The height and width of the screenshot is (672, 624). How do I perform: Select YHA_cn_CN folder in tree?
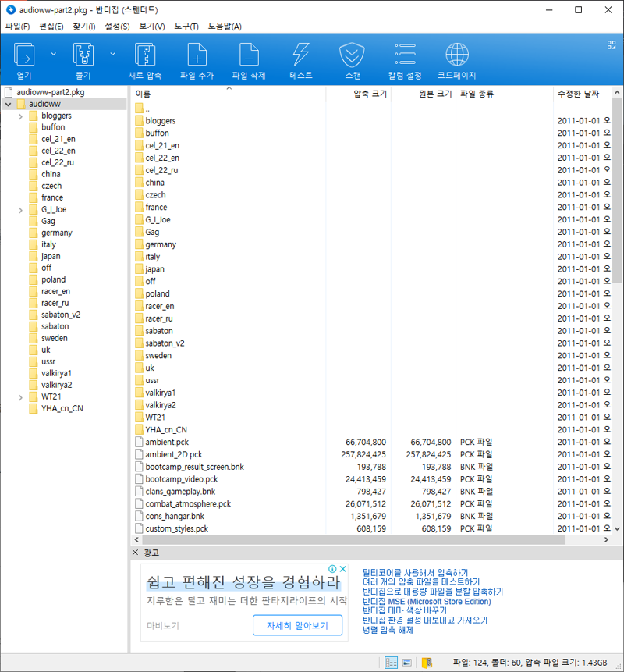coord(62,408)
